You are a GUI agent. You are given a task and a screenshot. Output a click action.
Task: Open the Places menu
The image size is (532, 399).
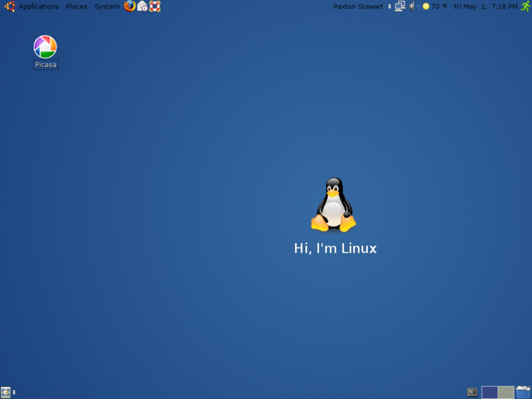tap(76, 7)
